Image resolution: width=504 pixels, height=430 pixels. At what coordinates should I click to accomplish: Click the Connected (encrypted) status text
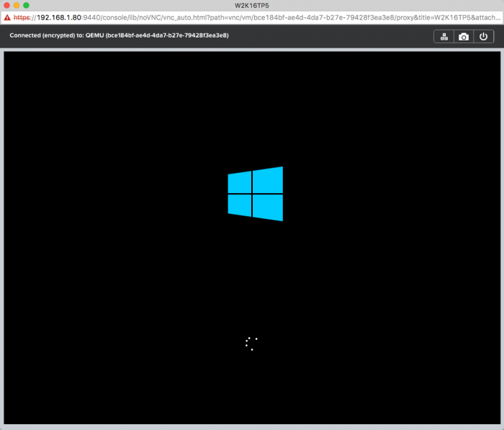tap(119, 35)
